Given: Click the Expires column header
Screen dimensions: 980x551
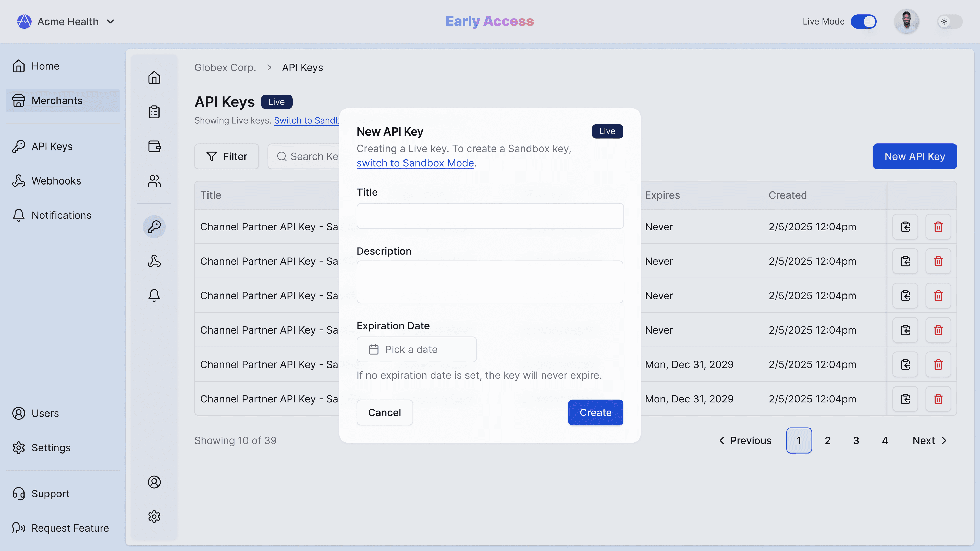Looking at the screenshot, I should 662,195.
